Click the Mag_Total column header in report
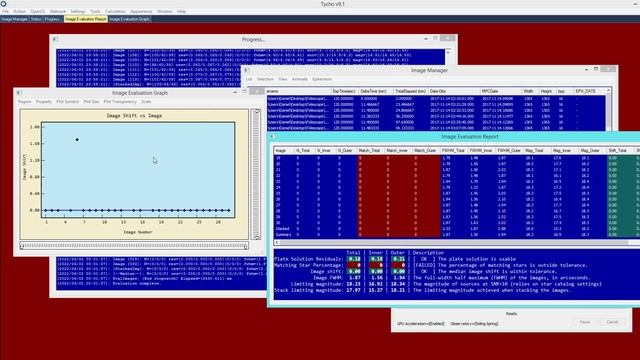 point(537,151)
